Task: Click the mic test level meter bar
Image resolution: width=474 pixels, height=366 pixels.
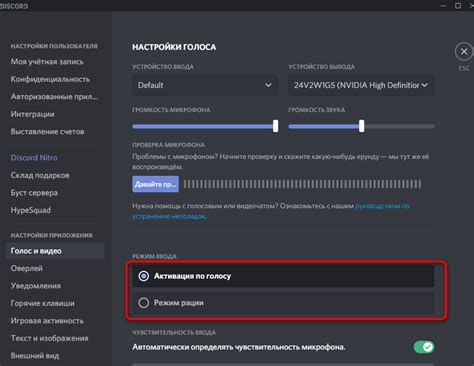Action: click(x=302, y=184)
